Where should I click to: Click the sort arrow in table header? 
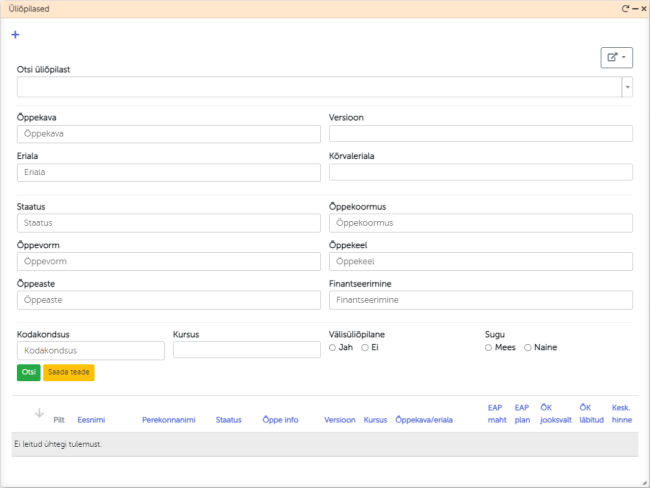(39, 413)
